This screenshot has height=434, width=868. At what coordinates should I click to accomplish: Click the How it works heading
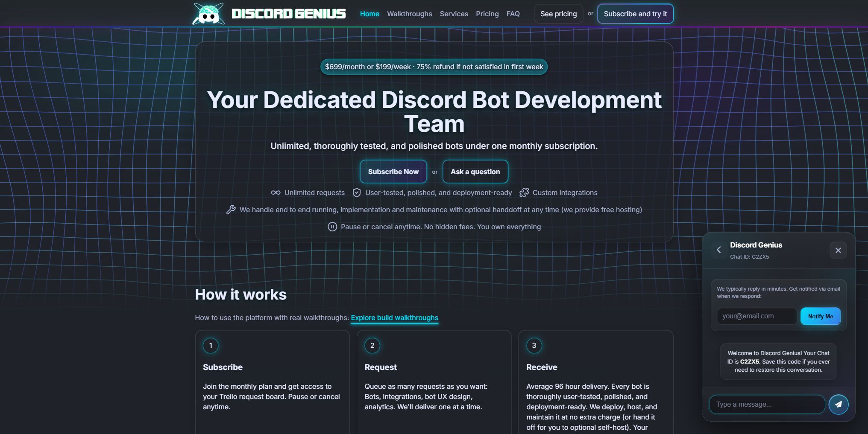240,294
